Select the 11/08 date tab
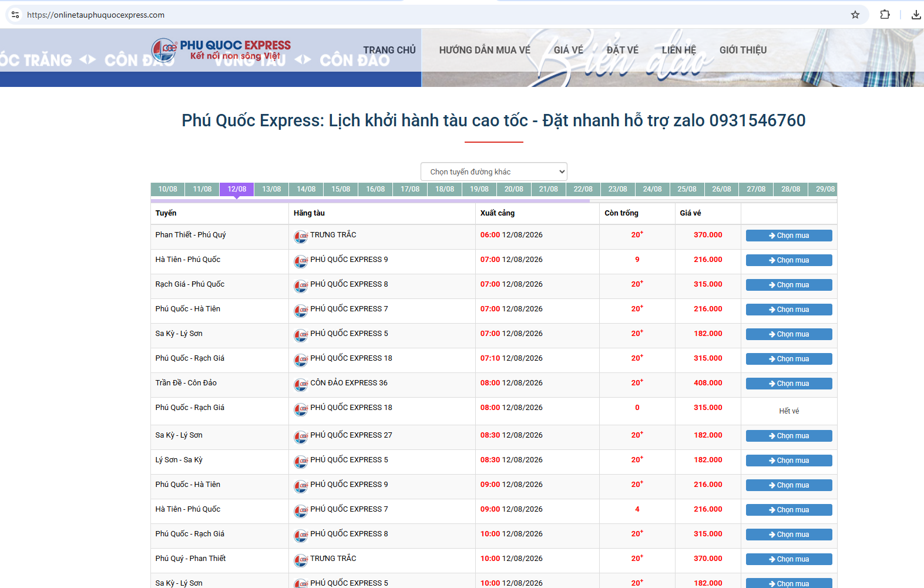924x588 pixels. click(x=202, y=189)
